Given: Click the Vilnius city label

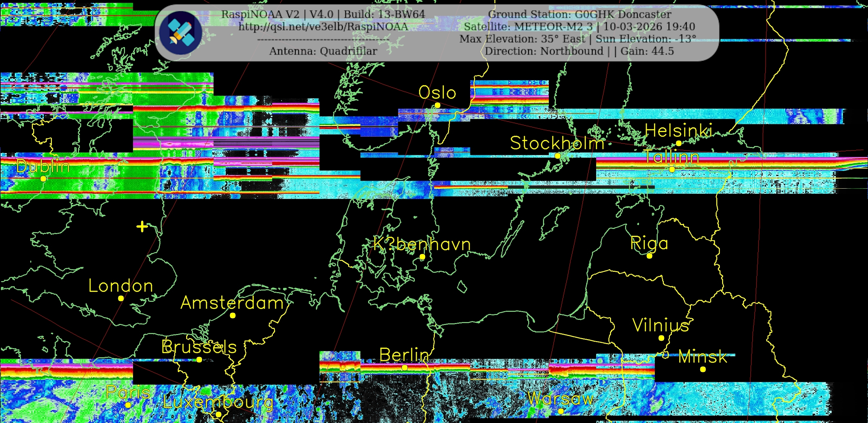Looking at the screenshot, I should point(661,326).
